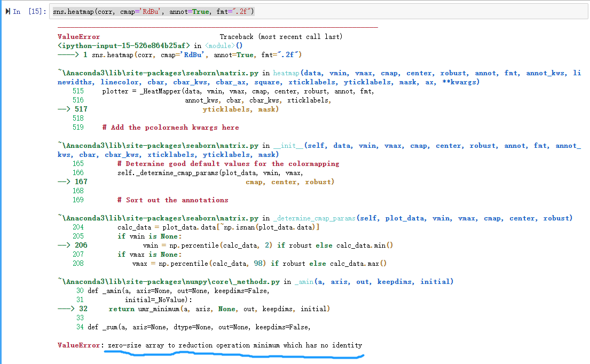590x364 pixels.
Task: Click the line number 33 in traceback
Action: (80, 318)
